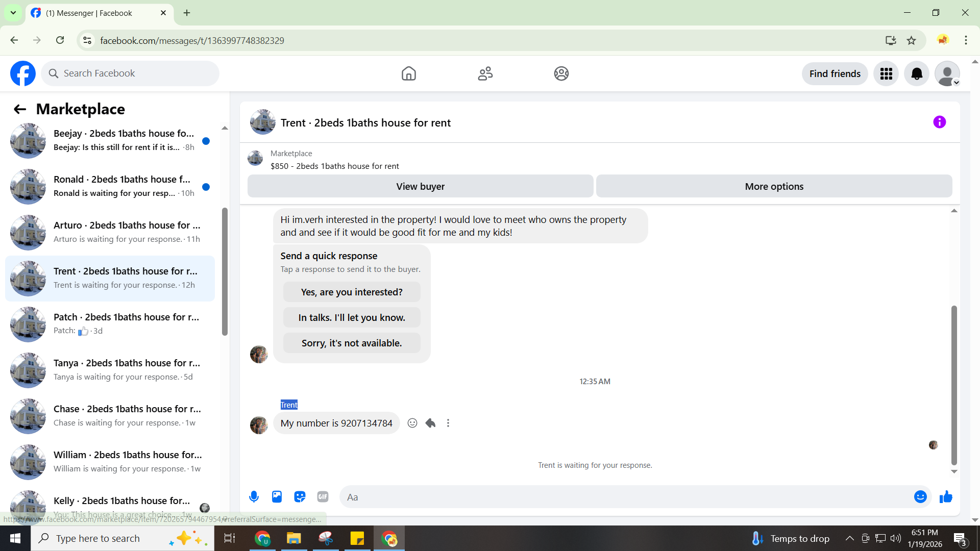Click conversation list scrollbar thumb
980x551 pixels.
[225, 270]
